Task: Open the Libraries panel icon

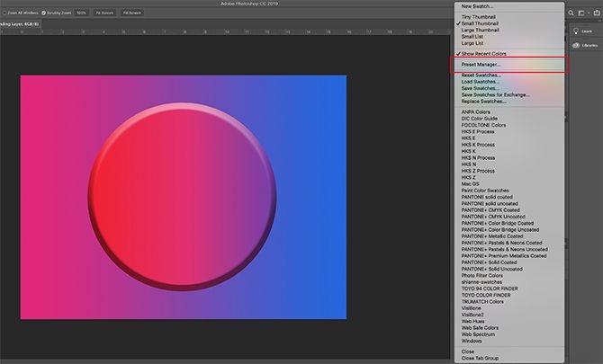Action: (577, 46)
